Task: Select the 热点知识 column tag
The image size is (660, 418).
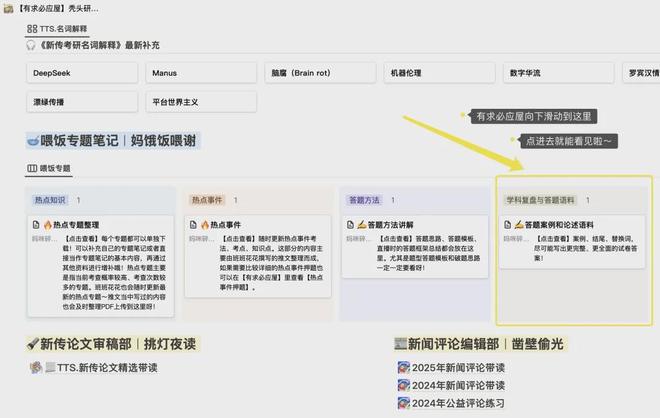Action: 50,200
